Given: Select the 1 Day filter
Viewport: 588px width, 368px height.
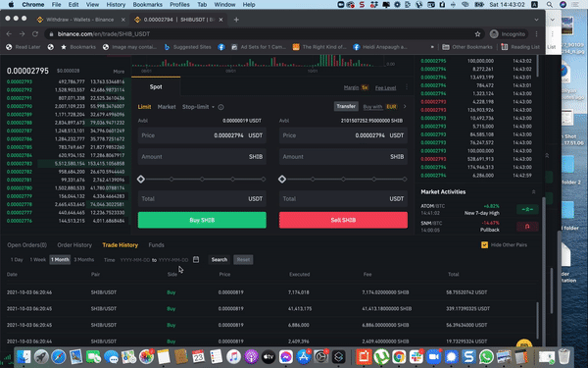Looking at the screenshot, I should click(17, 259).
